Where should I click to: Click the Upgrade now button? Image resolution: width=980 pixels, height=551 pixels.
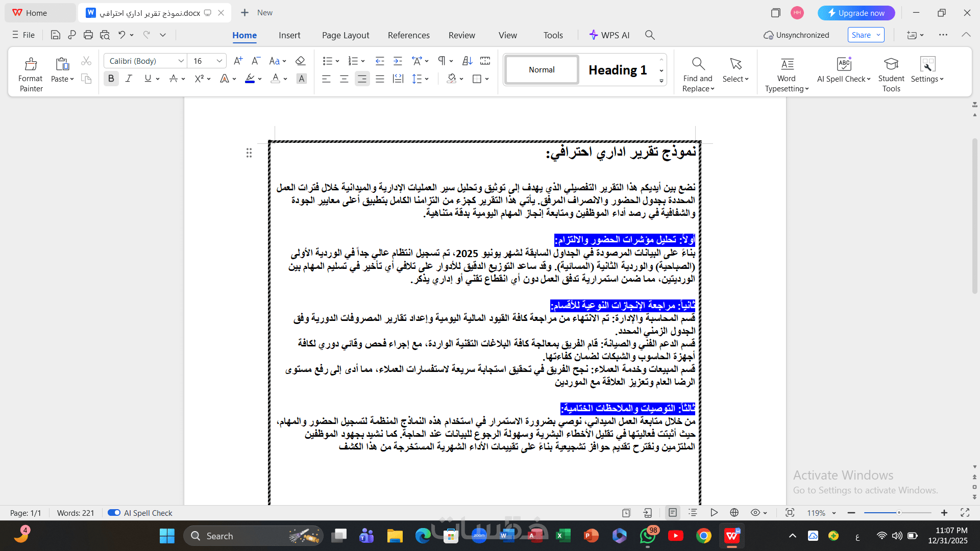(x=856, y=13)
